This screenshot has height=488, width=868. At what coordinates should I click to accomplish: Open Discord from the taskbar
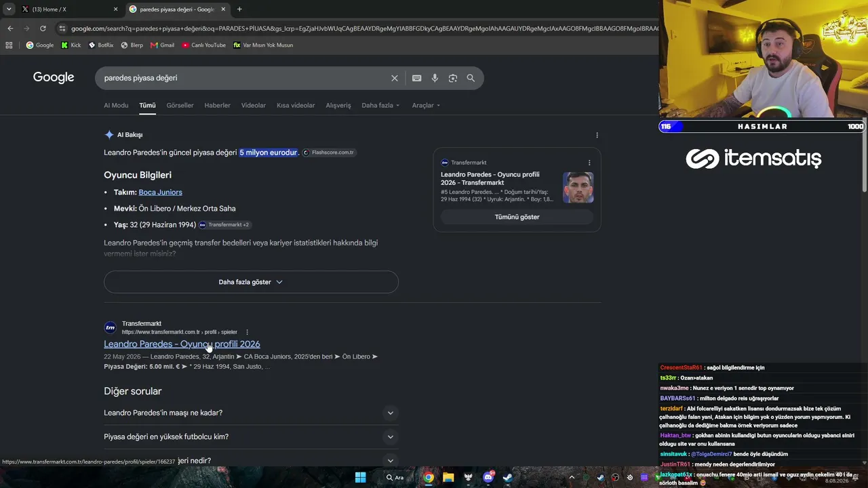pos(488,478)
